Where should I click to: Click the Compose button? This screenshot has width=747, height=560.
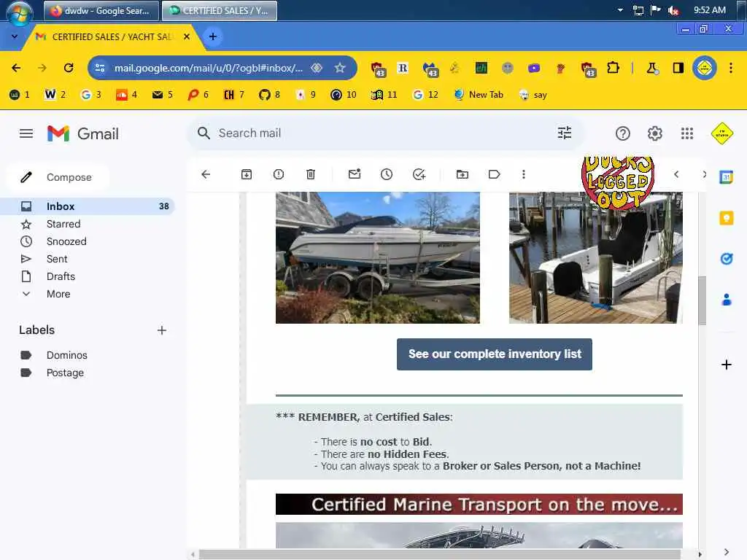point(58,177)
